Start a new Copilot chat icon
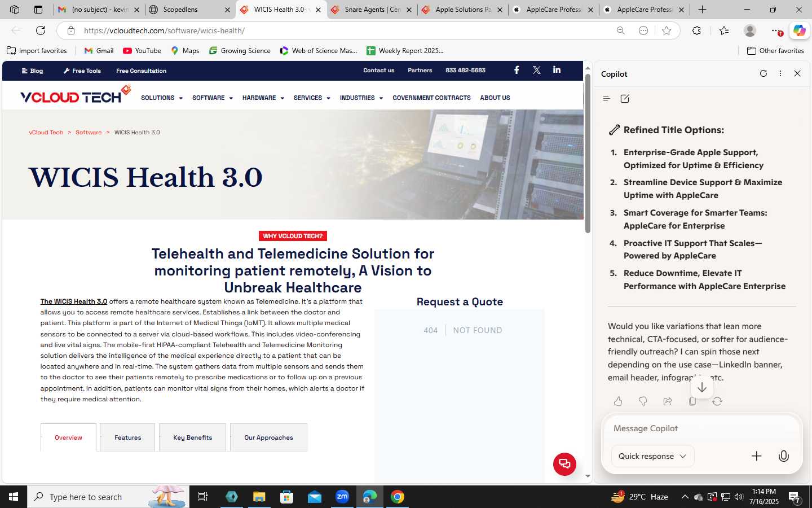The width and height of the screenshot is (812, 508). coord(625,98)
